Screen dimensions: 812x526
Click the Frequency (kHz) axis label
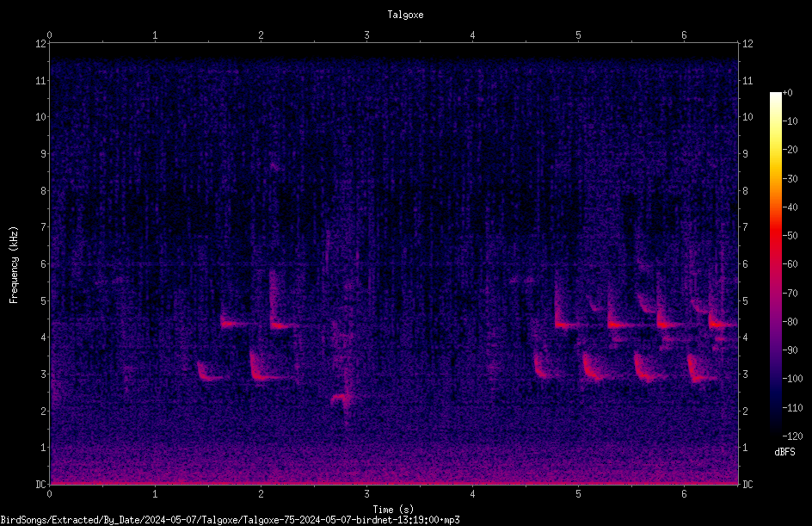click(x=14, y=265)
